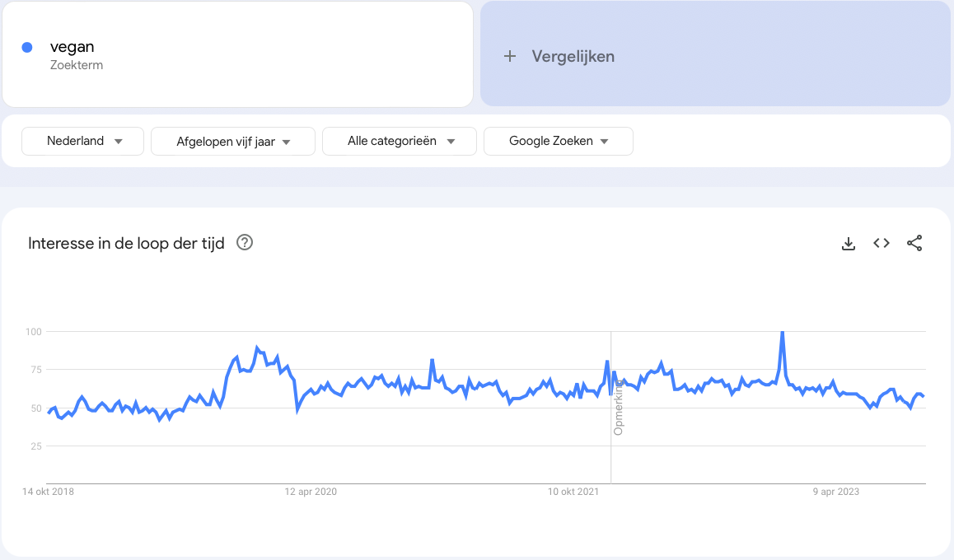Download the interest over time chart

pyautogui.click(x=849, y=243)
